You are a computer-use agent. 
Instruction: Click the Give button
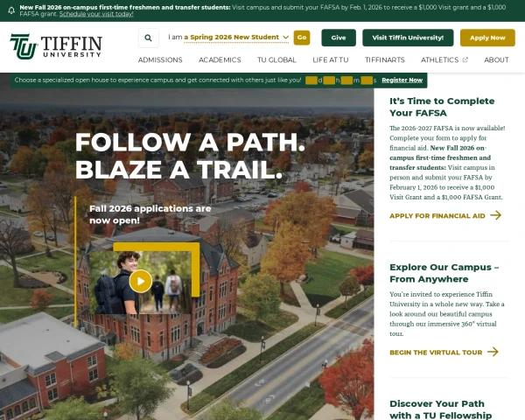click(x=339, y=38)
